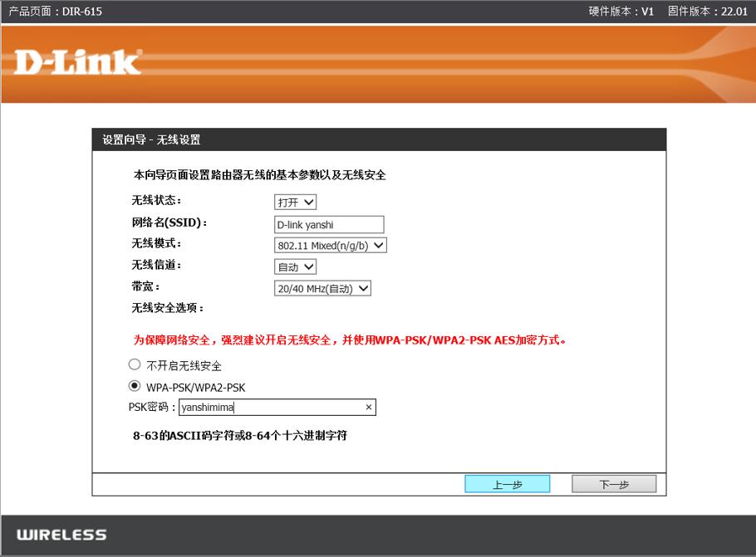Click the 产品页面 DIR-615 text
This screenshot has height=557, width=756.
pyautogui.click(x=55, y=12)
